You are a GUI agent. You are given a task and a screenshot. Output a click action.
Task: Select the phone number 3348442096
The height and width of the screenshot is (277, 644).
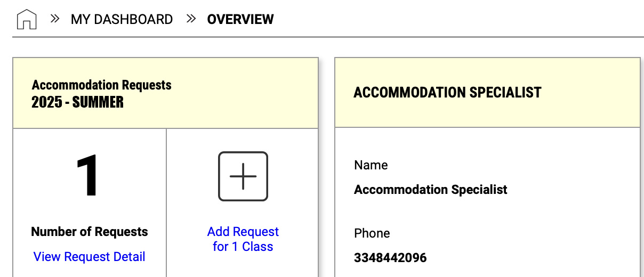[x=390, y=258]
